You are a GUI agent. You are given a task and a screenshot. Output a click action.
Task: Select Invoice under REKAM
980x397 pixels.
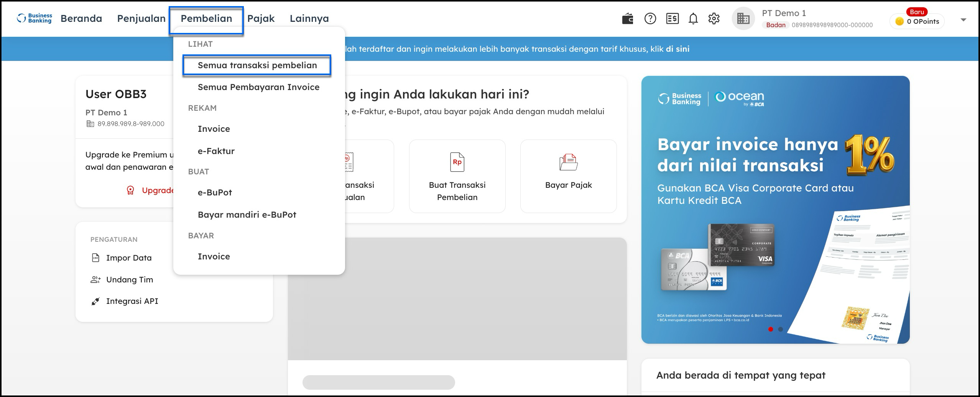click(x=214, y=129)
